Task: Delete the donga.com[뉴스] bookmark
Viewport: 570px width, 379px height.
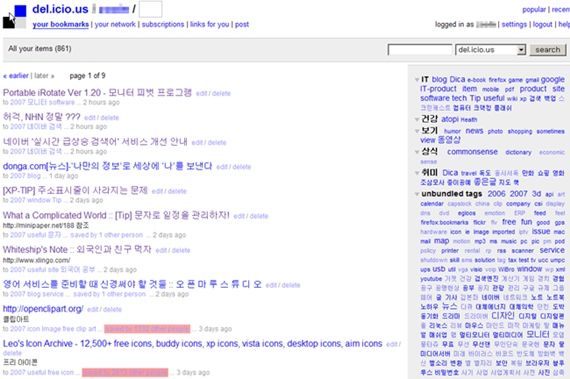Action: point(242,167)
